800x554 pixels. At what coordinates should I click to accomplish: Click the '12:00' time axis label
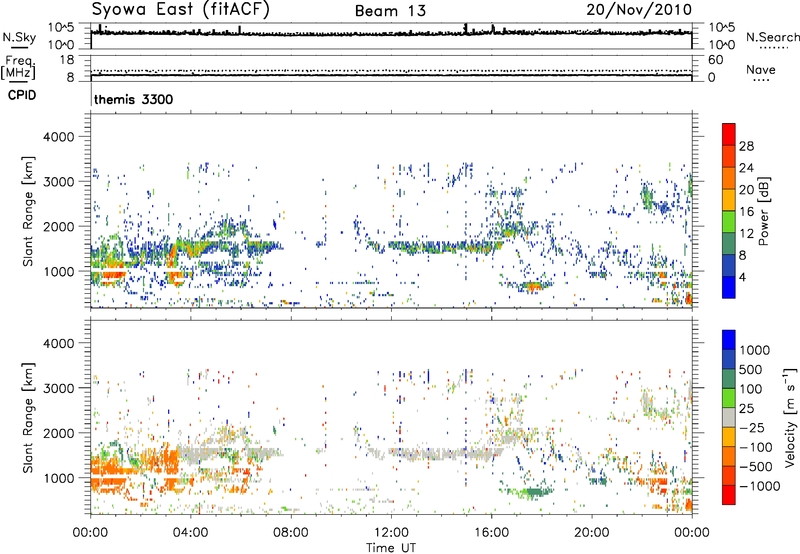click(391, 533)
